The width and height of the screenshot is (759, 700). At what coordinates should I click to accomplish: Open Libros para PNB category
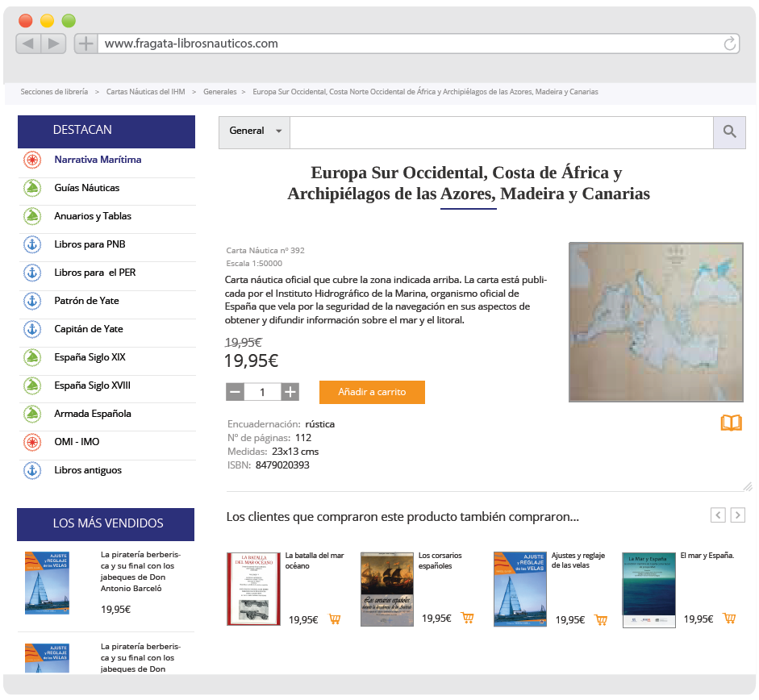[90, 244]
